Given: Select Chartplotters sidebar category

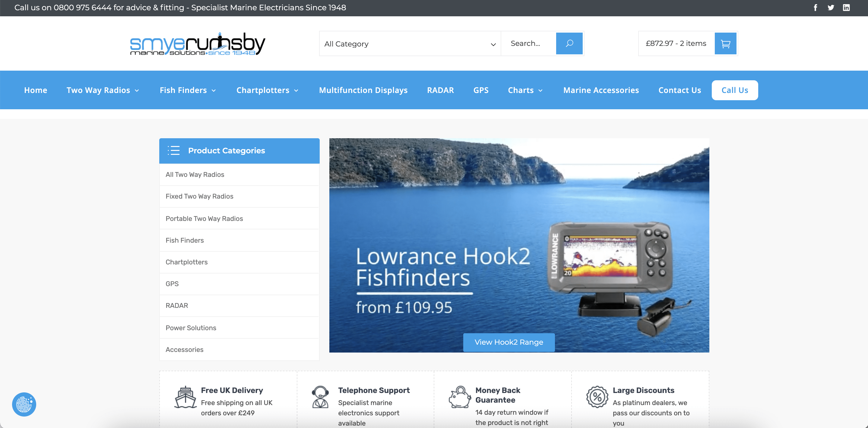Looking at the screenshot, I should 239,262.
